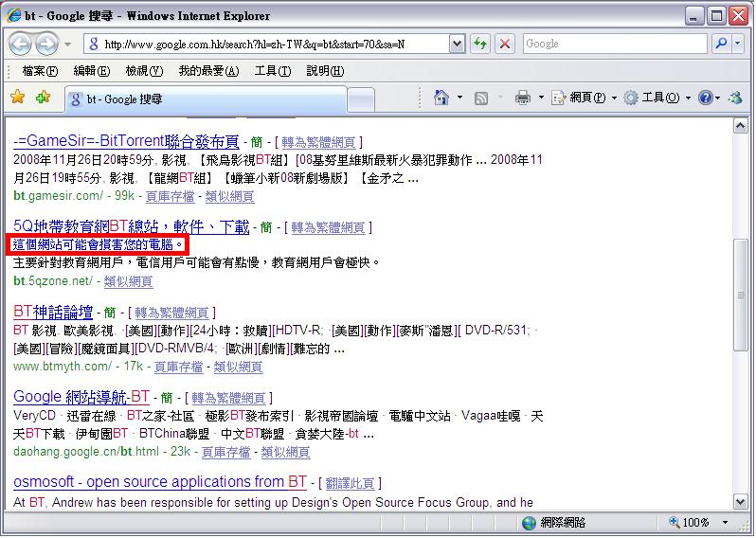Click the Back navigation arrow
Viewport: 756px width, 538px height.
click(x=20, y=45)
